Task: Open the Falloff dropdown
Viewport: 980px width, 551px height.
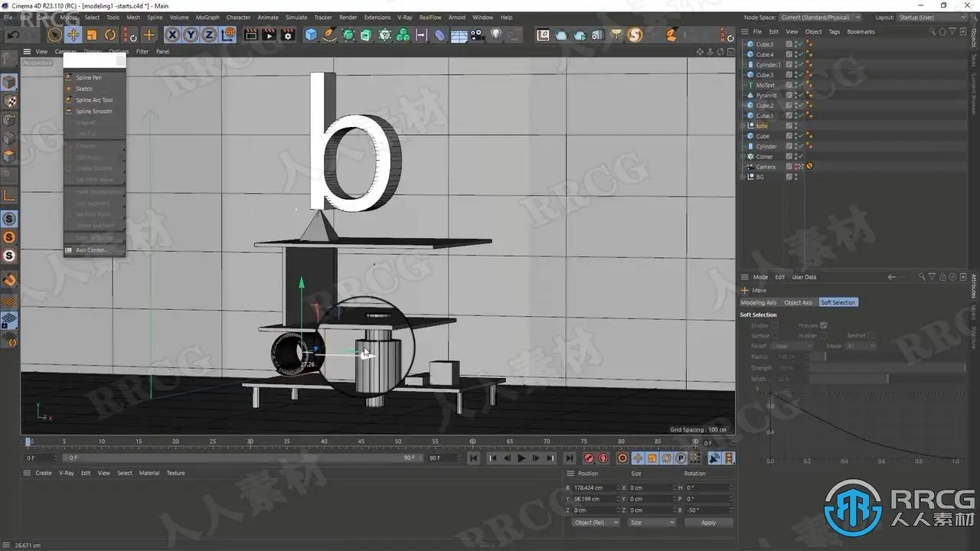Action: coord(792,346)
